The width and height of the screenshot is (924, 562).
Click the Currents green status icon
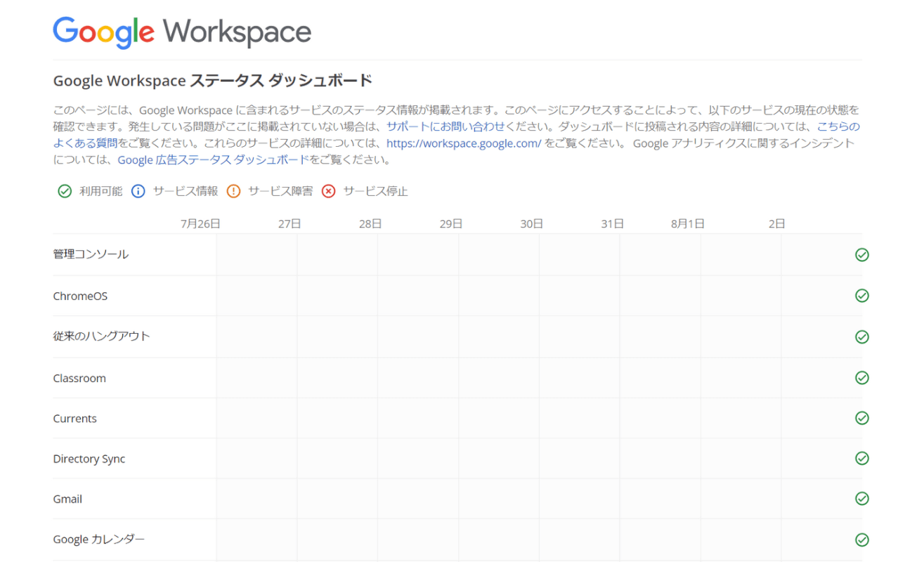pos(861,418)
